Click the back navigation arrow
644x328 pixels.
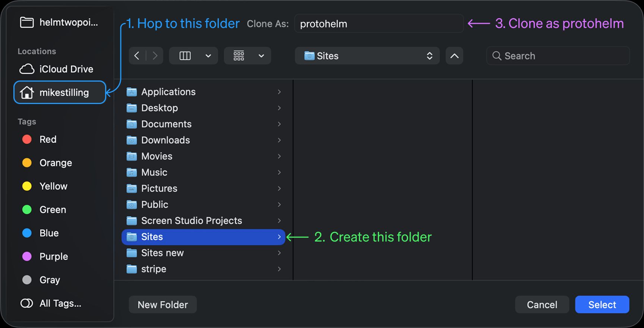point(137,56)
